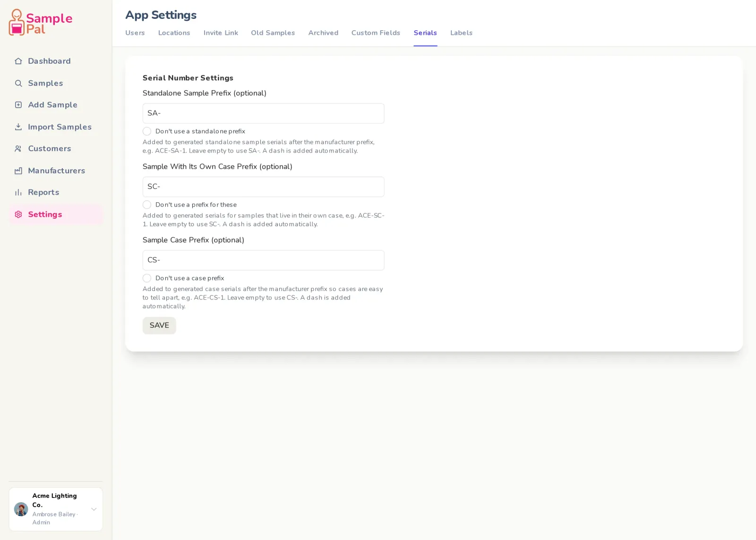Edit the Standalone Sample Prefix field
The image size is (756, 540).
[x=264, y=113]
